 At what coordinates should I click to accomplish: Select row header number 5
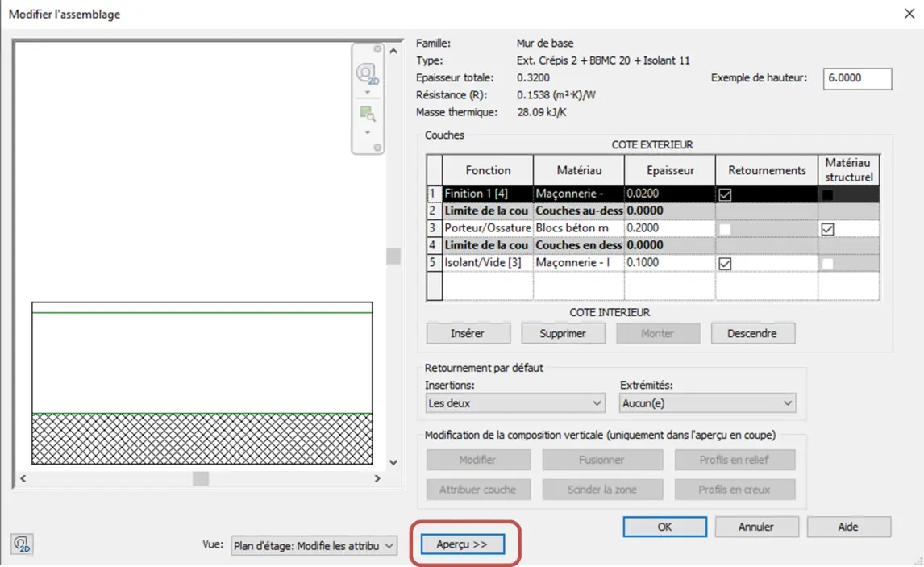click(x=435, y=262)
